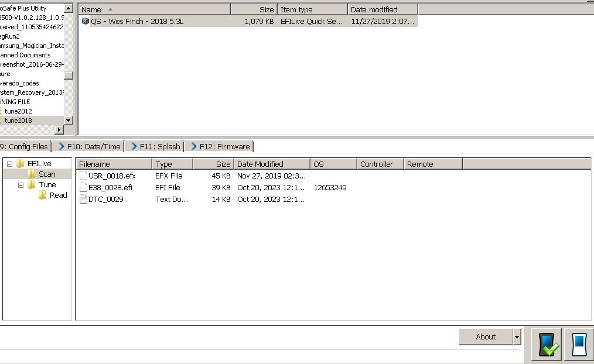Click upper Date modified column header

tap(383, 9)
